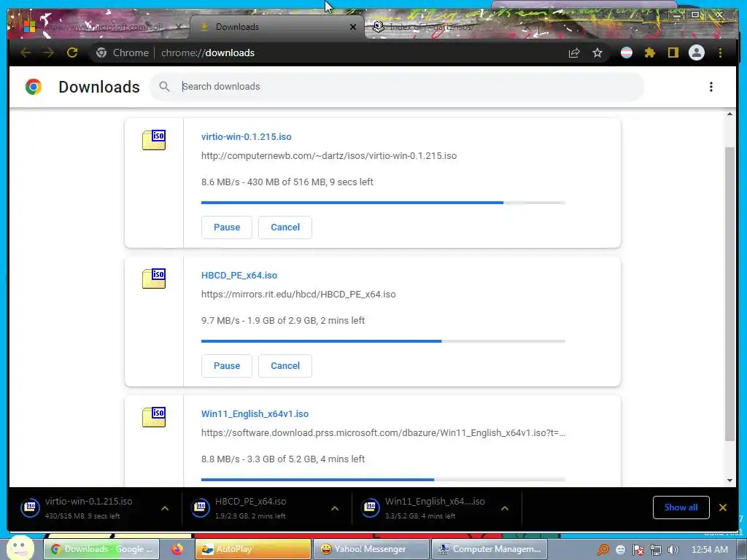The width and height of the screenshot is (747, 560).
Task: Click the volume speaker tray icon
Action: click(x=673, y=550)
